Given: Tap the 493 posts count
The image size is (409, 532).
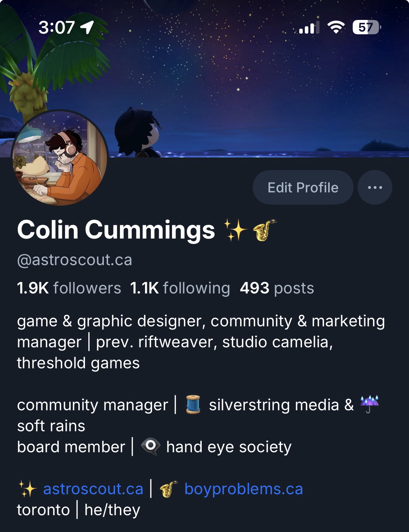Looking at the screenshot, I should coord(277,288).
